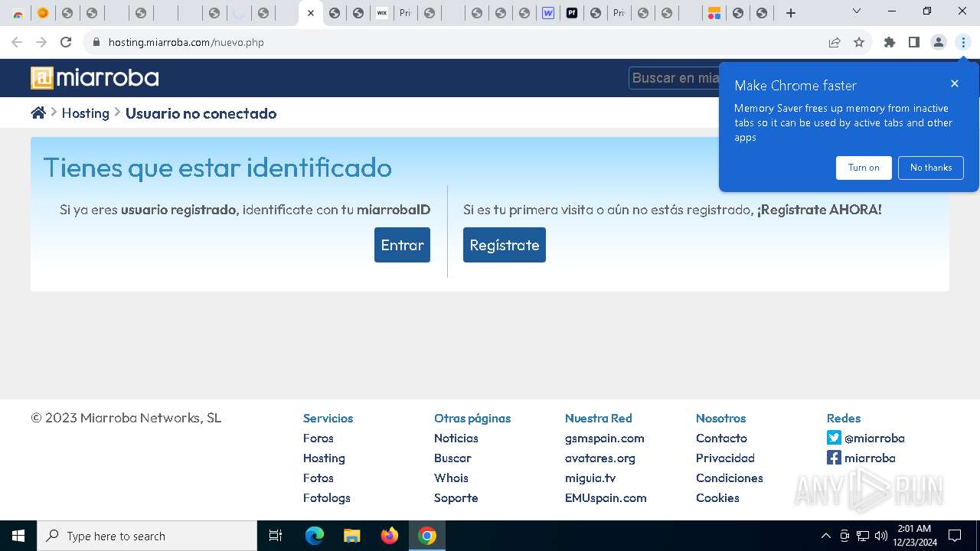Switch to the first rainbow icon tab

pos(18,13)
